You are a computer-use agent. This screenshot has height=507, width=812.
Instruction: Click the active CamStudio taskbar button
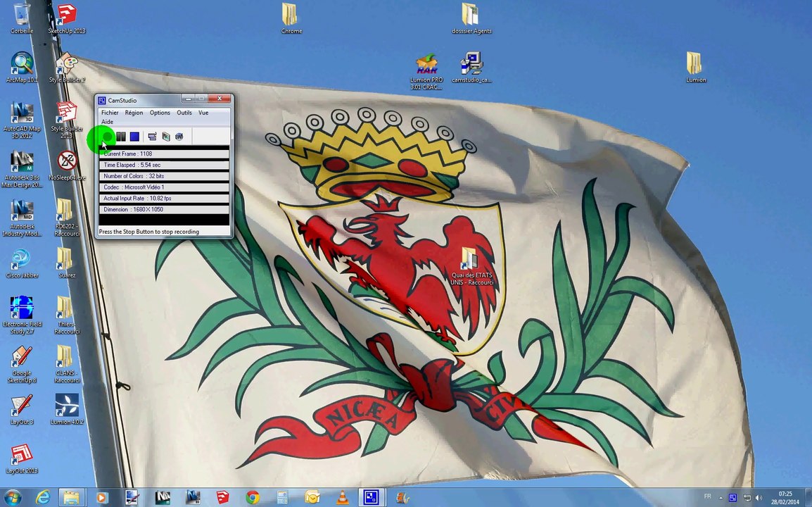372,498
